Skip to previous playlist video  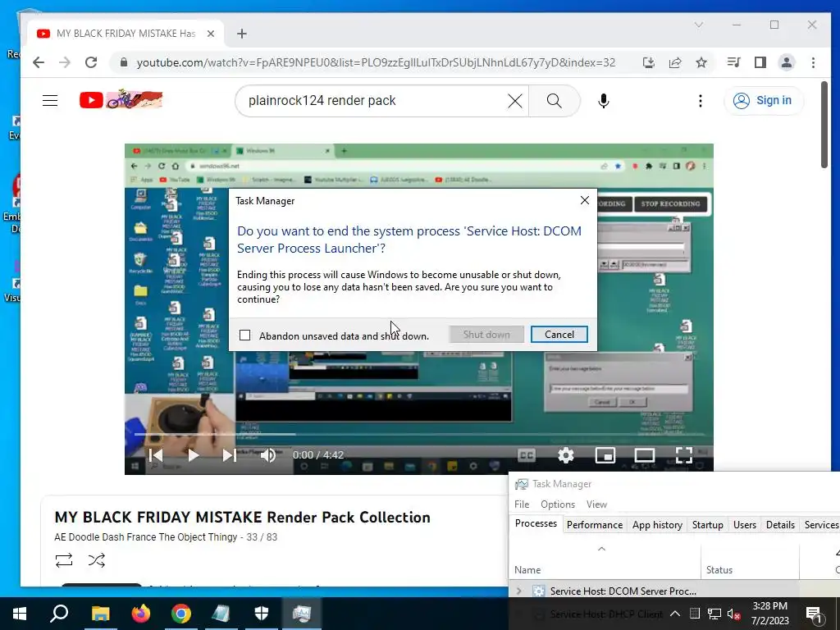[x=156, y=455]
